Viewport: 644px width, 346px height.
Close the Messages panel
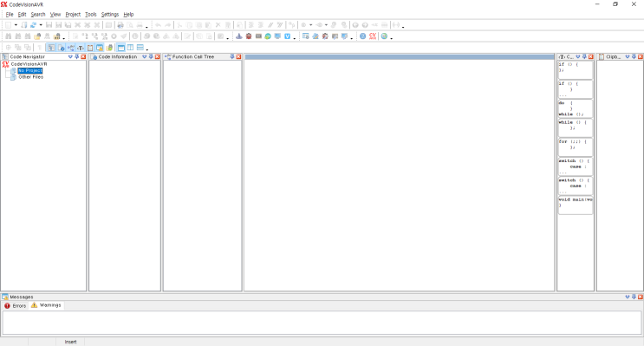coord(641,297)
